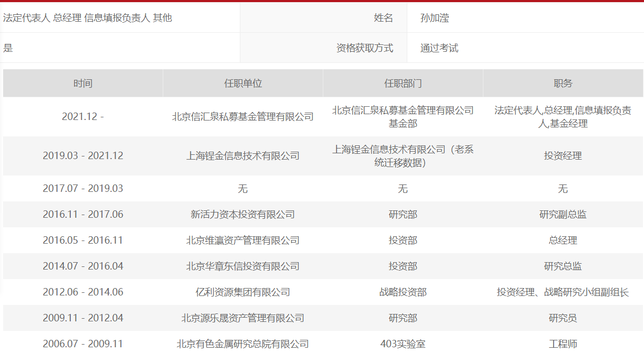Click the 任职单位 column header
644x361 pixels.
coord(243,84)
